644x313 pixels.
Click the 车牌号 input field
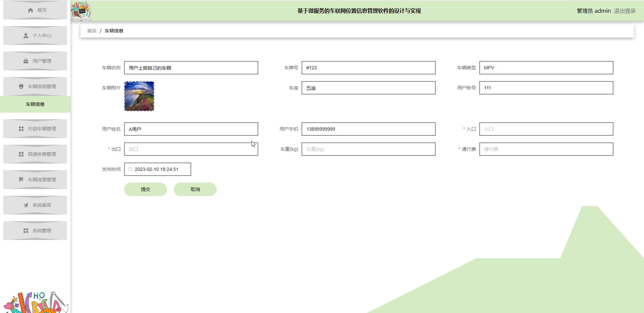point(369,68)
